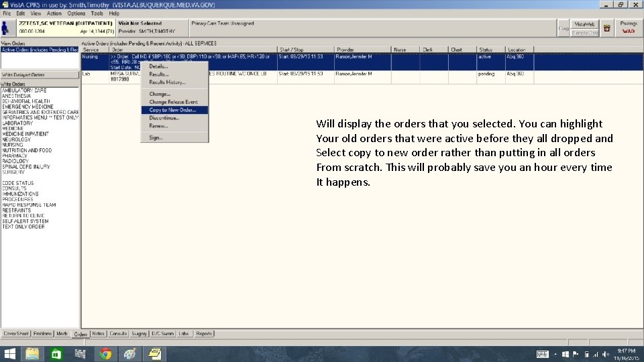Image resolution: width=644 pixels, height=362 pixels.
Task: Select PHARMACY in Write Orders list
Action: point(15,156)
